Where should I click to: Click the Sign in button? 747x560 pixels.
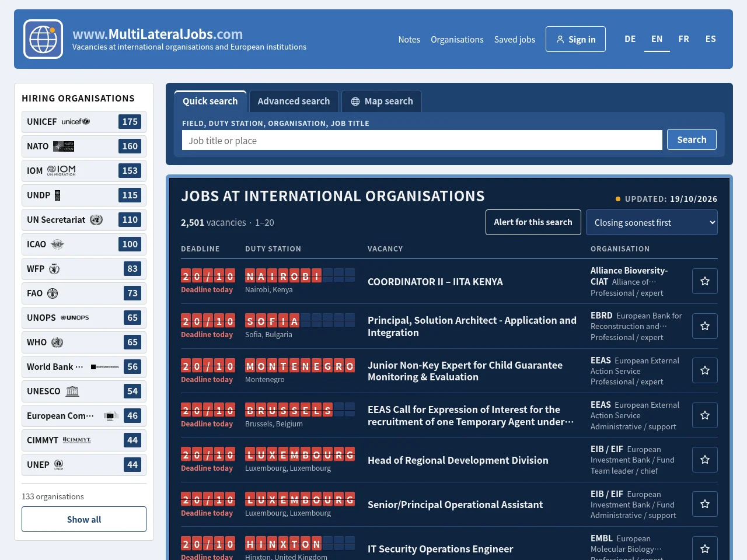(x=575, y=39)
